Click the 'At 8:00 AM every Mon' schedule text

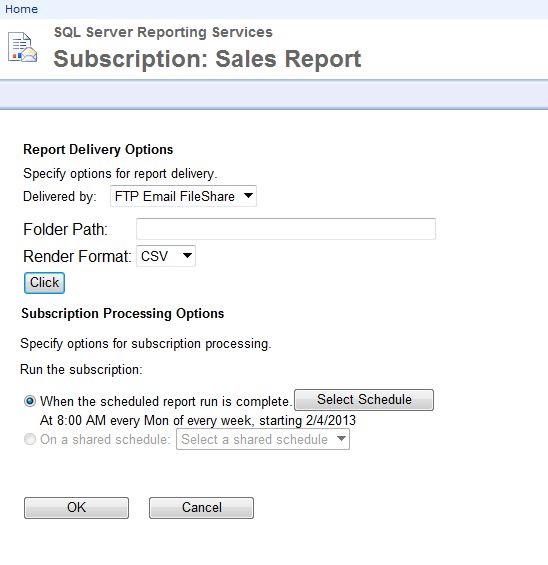pos(198,421)
